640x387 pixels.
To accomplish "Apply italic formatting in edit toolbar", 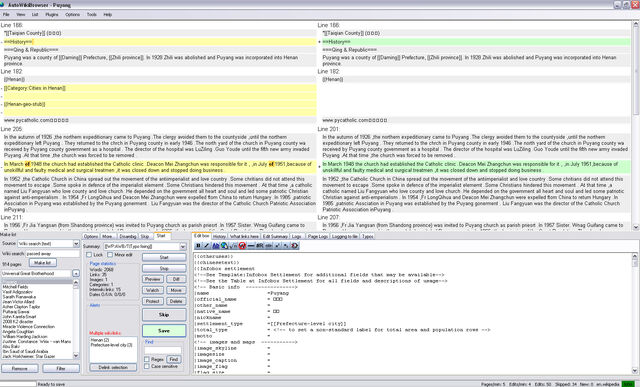I will 207,246.
